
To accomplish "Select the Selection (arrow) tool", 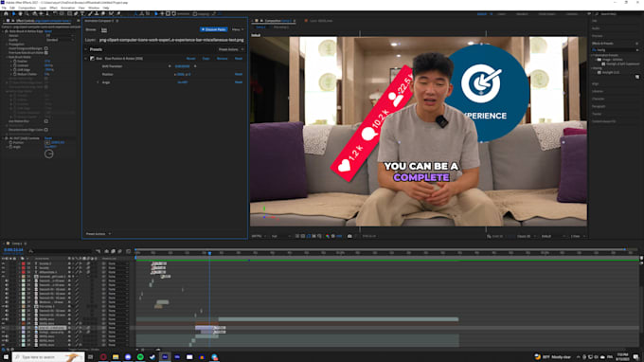I will (14, 13).
